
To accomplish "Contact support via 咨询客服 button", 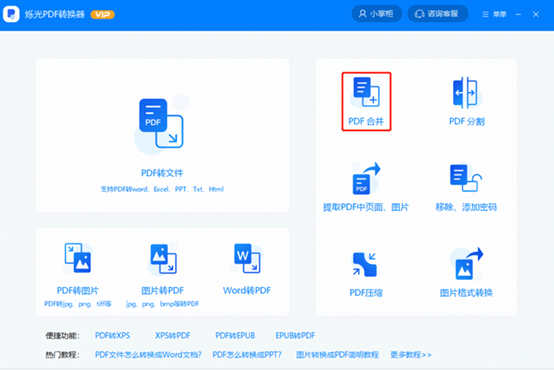I will pyautogui.click(x=438, y=14).
